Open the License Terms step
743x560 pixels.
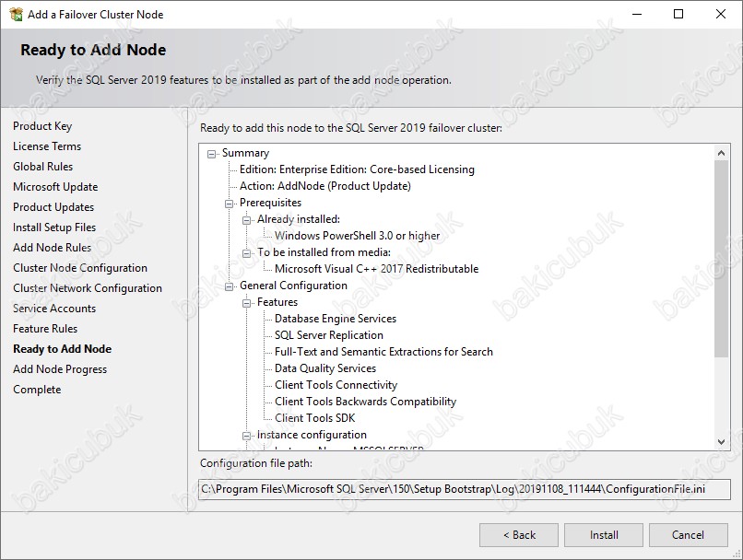[x=47, y=146]
